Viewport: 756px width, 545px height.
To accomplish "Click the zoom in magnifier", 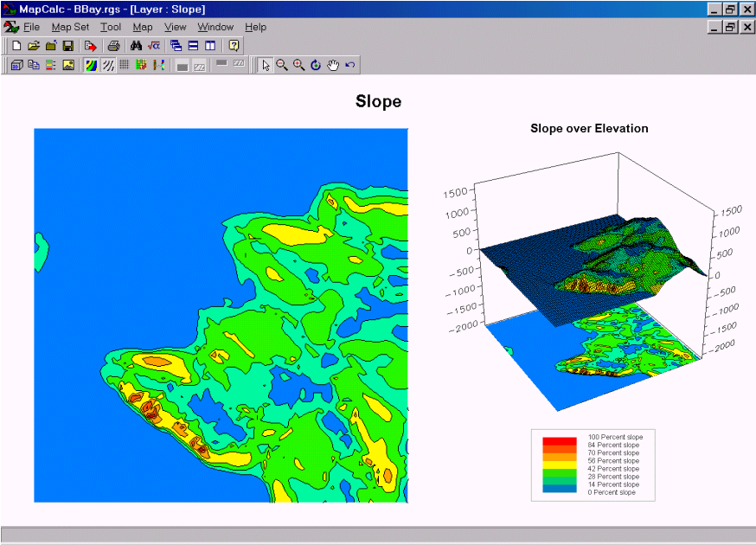I will coord(298,65).
